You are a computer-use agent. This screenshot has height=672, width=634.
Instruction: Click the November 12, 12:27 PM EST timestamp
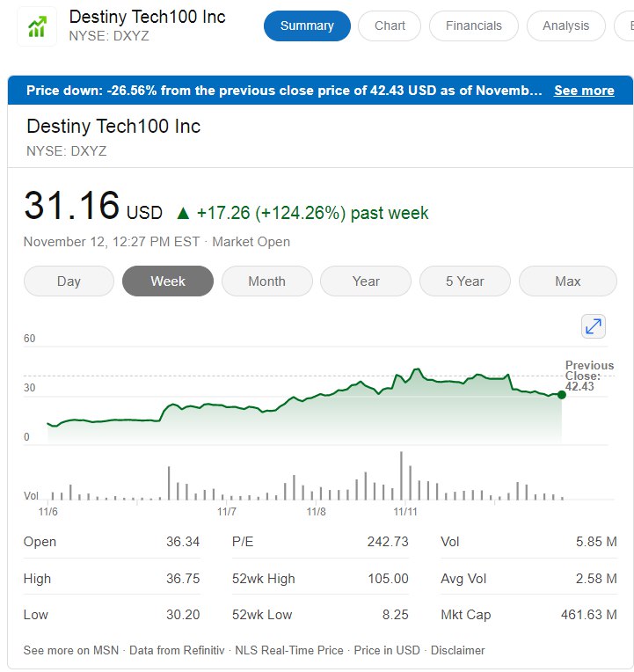[x=112, y=242]
